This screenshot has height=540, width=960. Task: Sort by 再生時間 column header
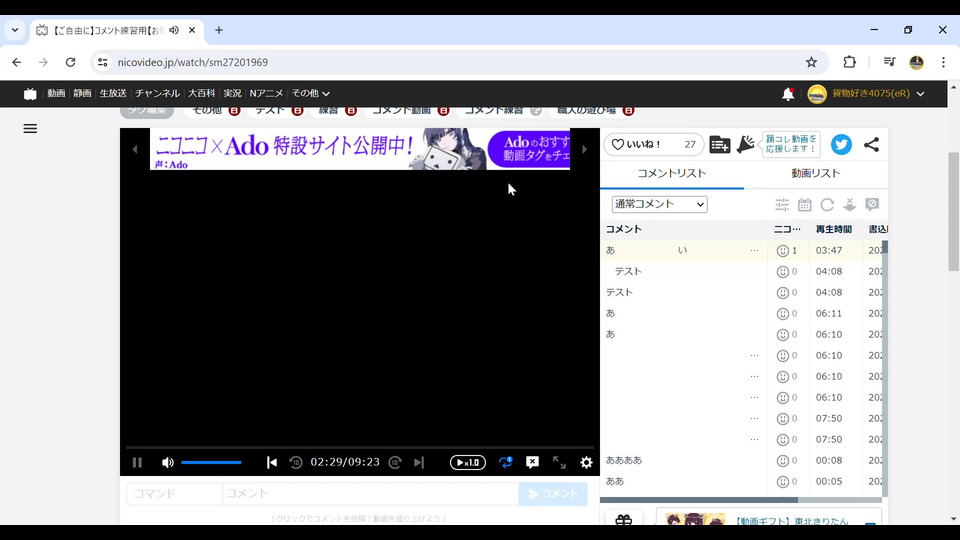pyautogui.click(x=834, y=229)
